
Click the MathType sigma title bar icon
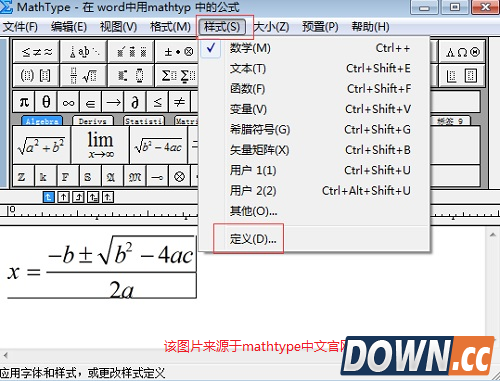tap(7, 7)
